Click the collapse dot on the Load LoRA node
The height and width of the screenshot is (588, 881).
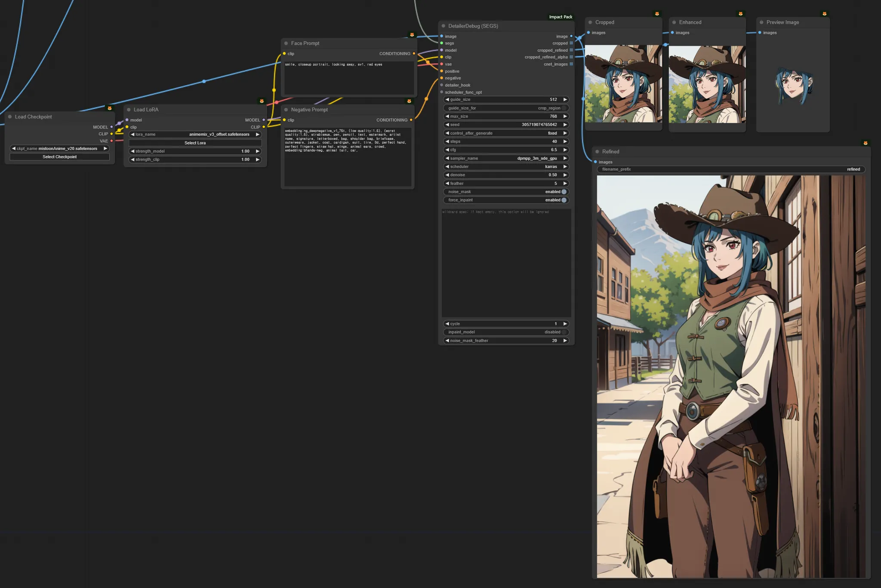(129, 110)
